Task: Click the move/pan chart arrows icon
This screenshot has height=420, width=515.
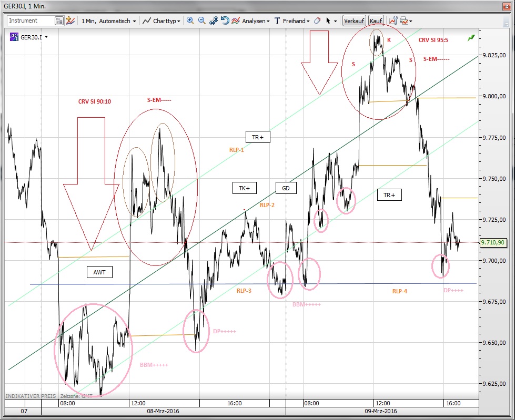Action: tap(214, 21)
